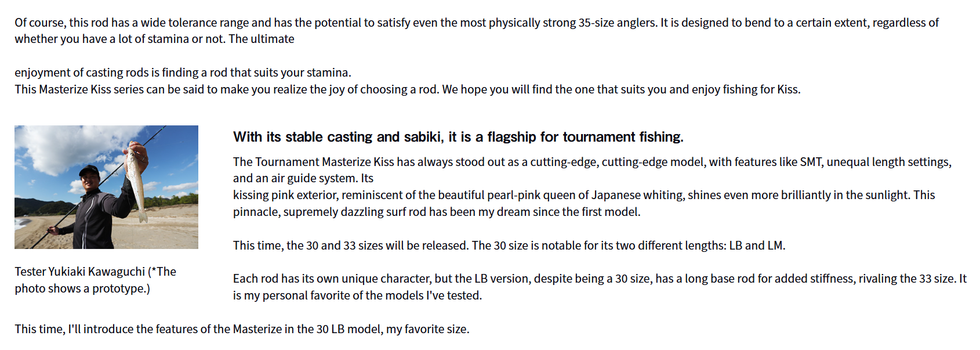Click the sentence starting "This Masterize Kiss series"
This screenshot has width=980, height=350.
407,89
